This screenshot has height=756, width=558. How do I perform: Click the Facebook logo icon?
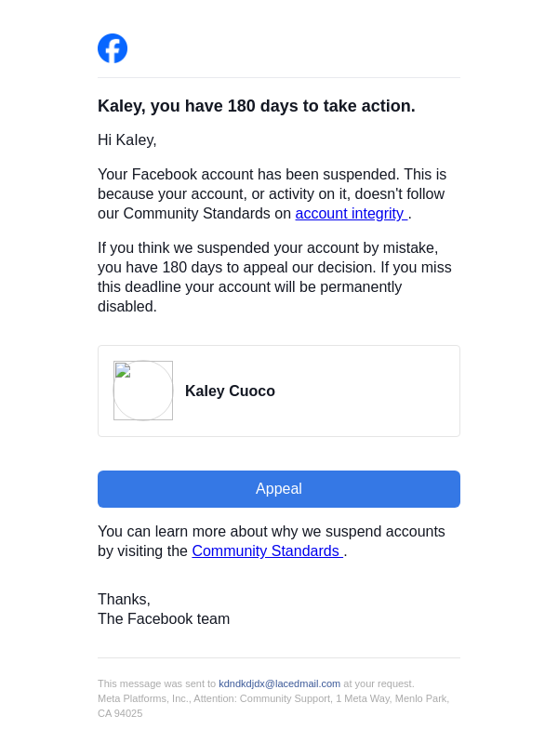(x=113, y=48)
